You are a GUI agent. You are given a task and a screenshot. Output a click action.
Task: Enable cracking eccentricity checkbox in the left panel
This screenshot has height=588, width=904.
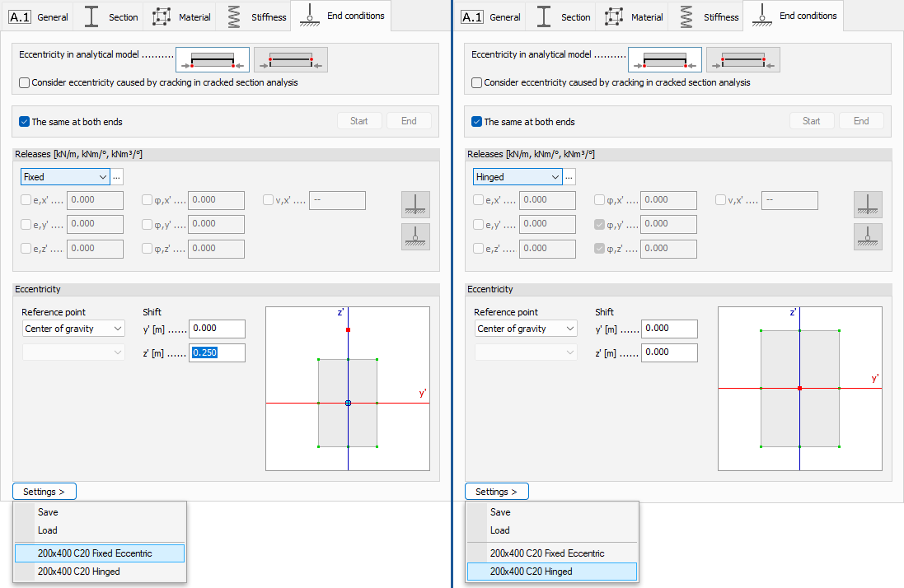pyautogui.click(x=25, y=83)
